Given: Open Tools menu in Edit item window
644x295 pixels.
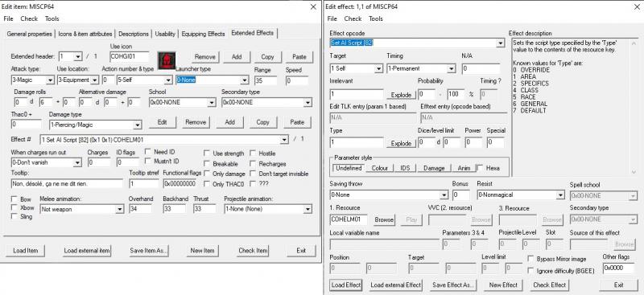Looking at the screenshot, I should pos(52,18).
